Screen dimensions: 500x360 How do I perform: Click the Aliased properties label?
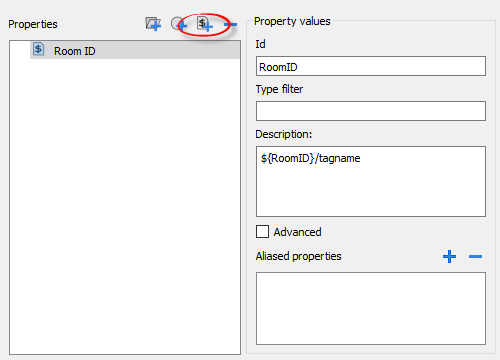(x=299, y=256)
